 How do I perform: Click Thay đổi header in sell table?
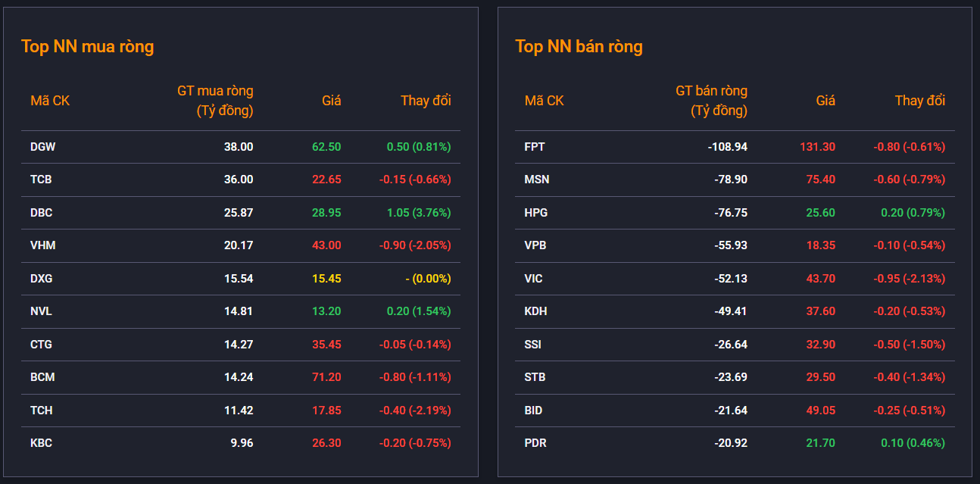tap(919, 101)
